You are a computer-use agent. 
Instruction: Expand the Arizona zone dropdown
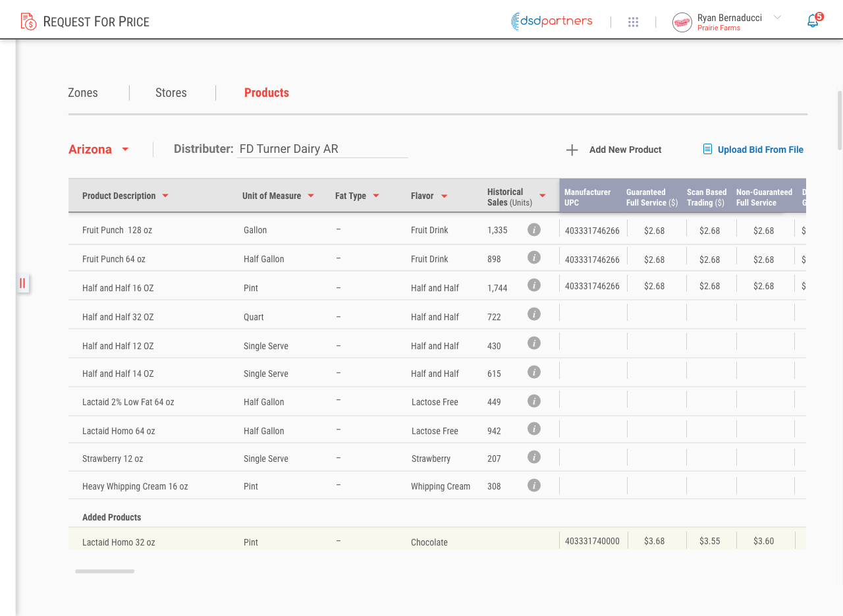(x=125, y=150)
